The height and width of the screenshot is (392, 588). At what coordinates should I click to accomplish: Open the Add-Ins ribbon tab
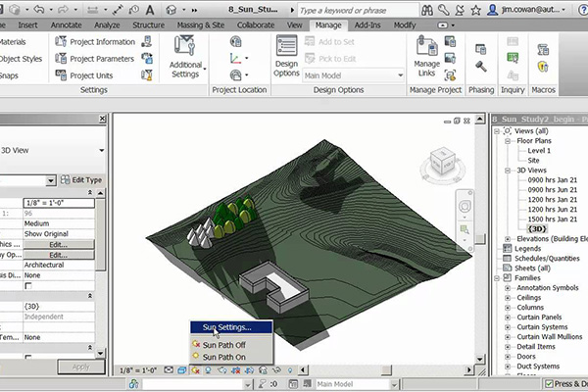(x=367, y=25)
